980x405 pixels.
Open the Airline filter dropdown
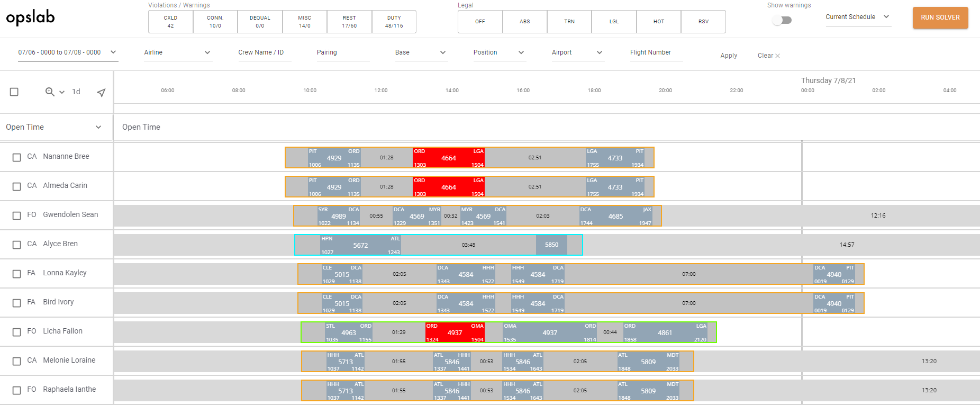point(178,52)
